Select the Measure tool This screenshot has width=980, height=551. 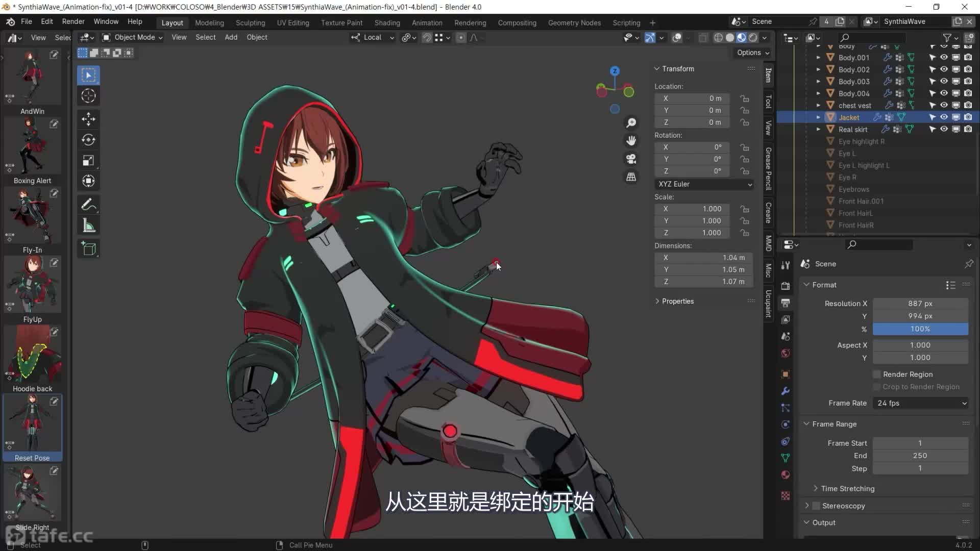88,226
